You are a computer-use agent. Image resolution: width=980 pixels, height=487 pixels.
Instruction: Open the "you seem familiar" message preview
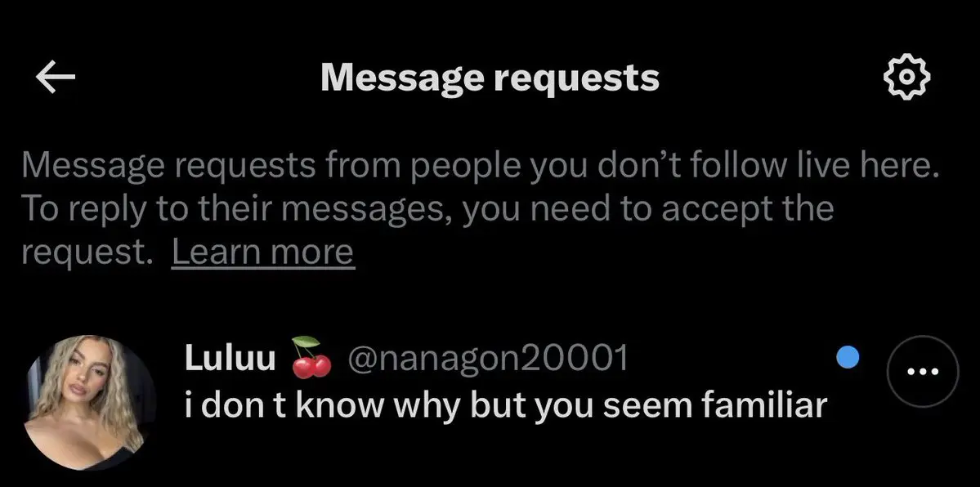coord(506,406)
